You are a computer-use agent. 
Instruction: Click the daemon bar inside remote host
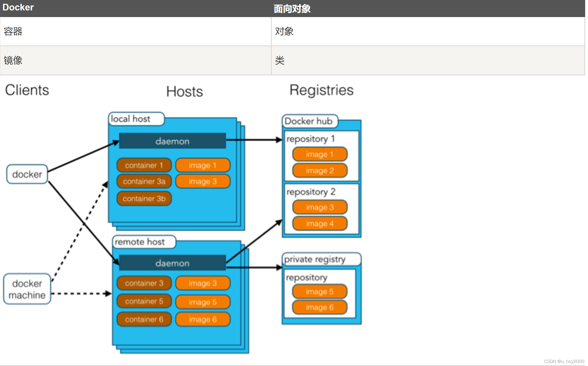coord(173,263)
